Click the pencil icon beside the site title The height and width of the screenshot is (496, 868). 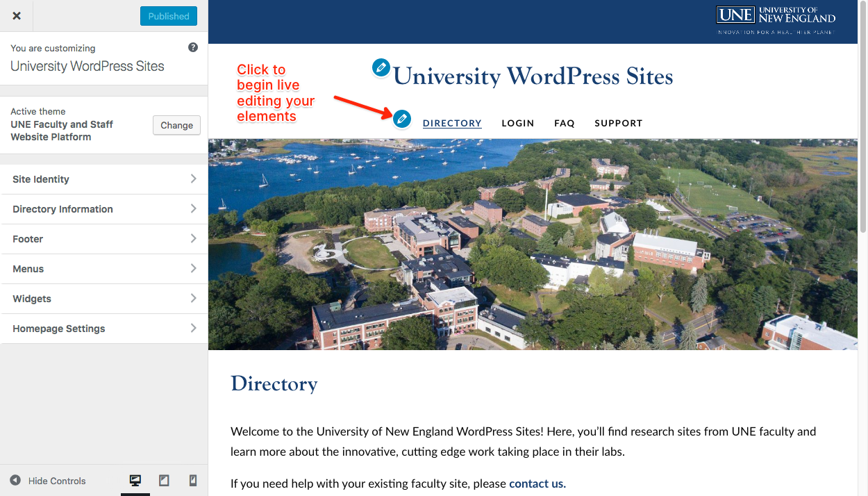(381, 67)
